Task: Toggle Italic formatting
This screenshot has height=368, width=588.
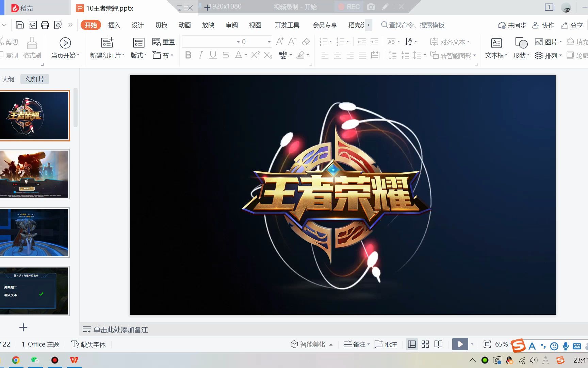Action: [201, 55]
